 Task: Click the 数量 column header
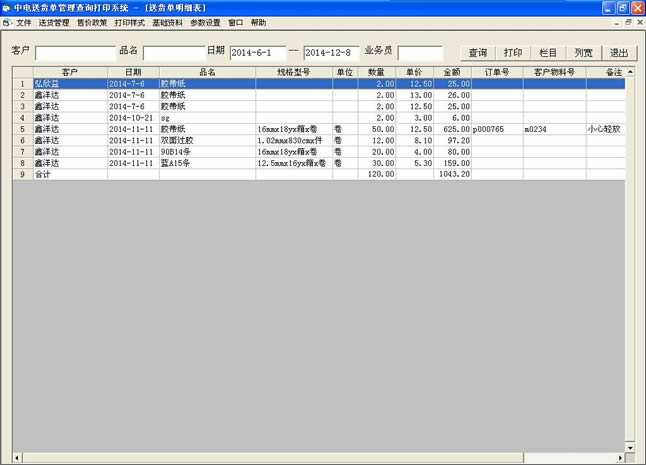tap(377, 72)
